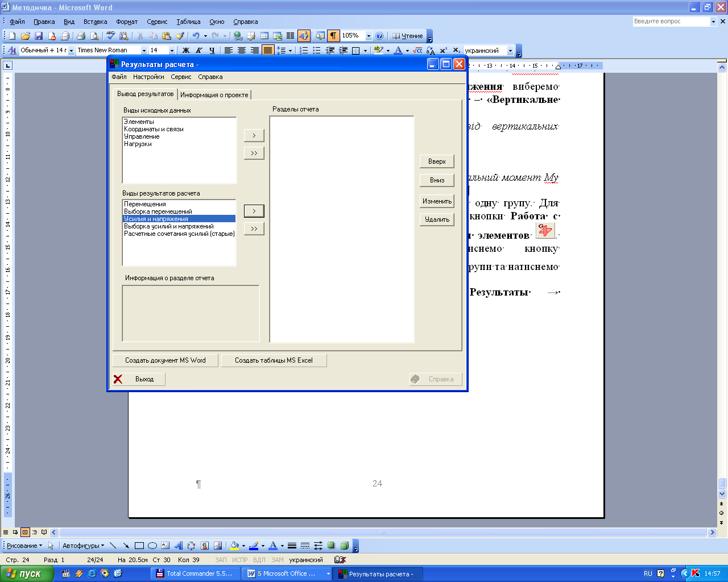Click the Изменить button
The width and height of the screenshot is (728, 582).
[437, 201]
